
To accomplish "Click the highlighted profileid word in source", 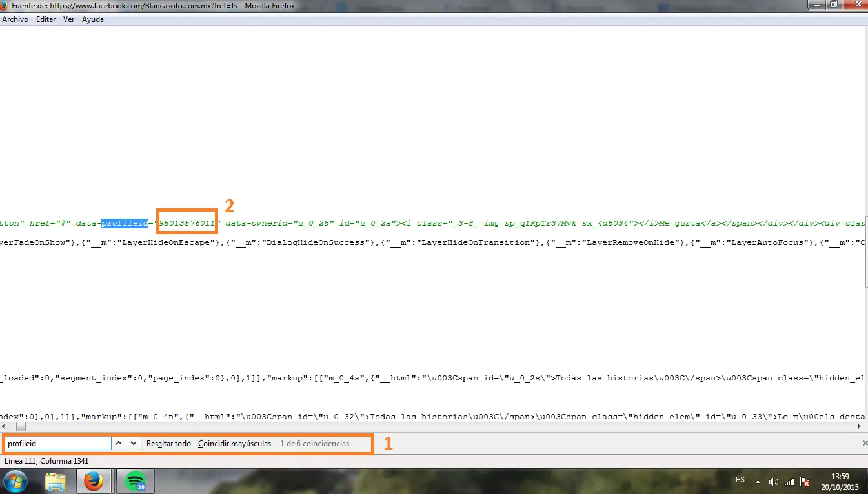I will [x=124, y=223].
